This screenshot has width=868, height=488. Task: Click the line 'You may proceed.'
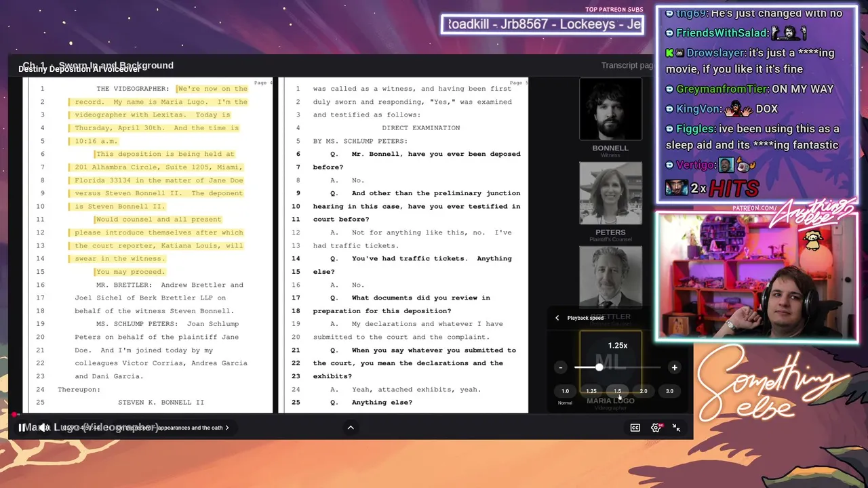(x=131, y=272)
